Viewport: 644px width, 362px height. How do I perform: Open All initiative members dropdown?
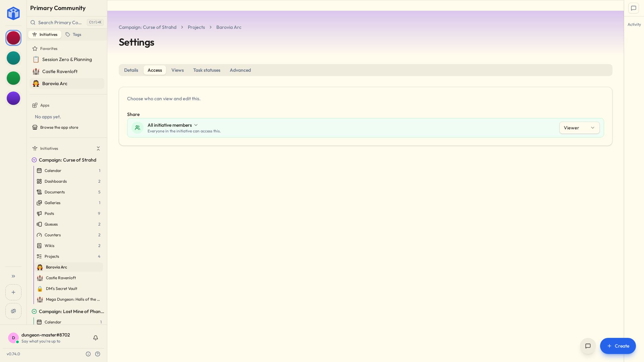click(173, 125)
